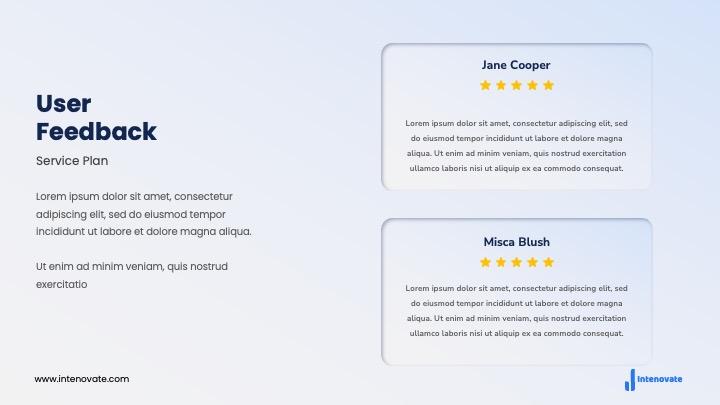Click the Intenovate bar-chart logo icon
This screenshot has width=720, height=405.
tap(630, 380)
